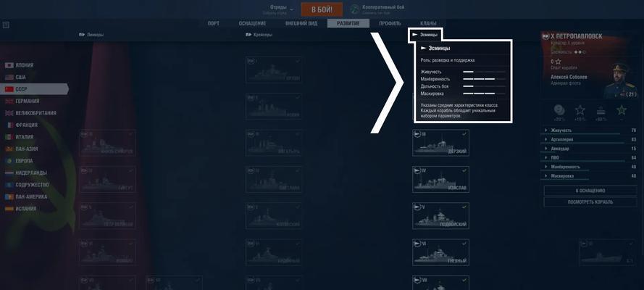Select the РАЗВИТИЕ tab
The image size is (644, 290).
click(x=348, y=23)
